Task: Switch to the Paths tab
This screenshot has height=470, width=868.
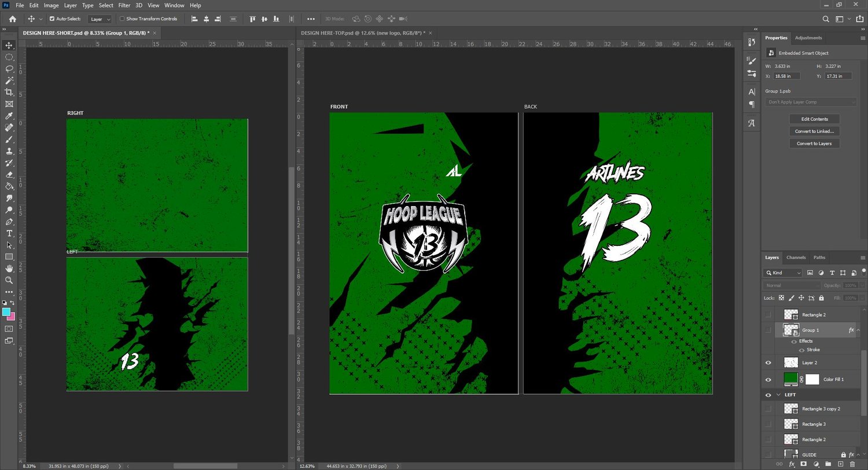Action: coord(819,258)
